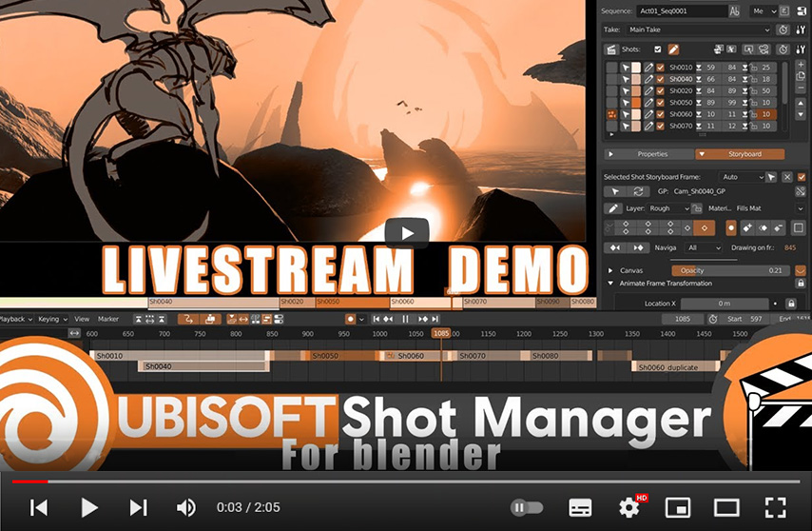Toggle the orange auto-key record dot
Viewport: 812px width, 531px height.
[x=731, y=227]
